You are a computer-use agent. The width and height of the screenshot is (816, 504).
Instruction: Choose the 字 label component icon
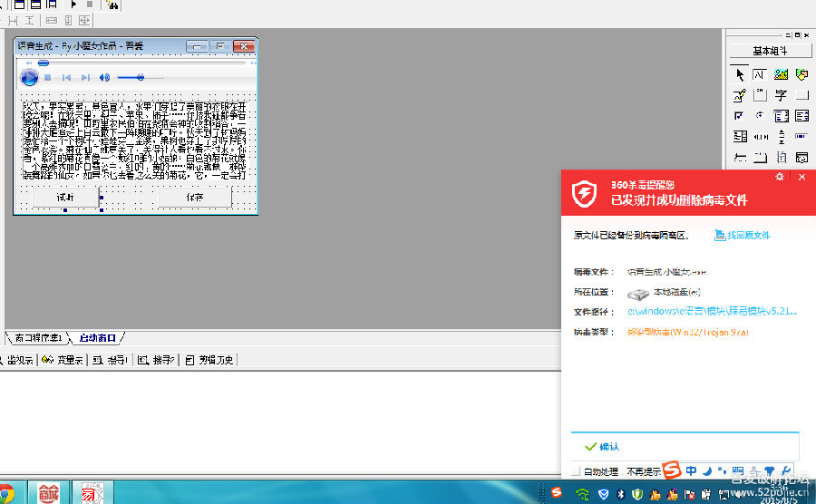point(781,95)
